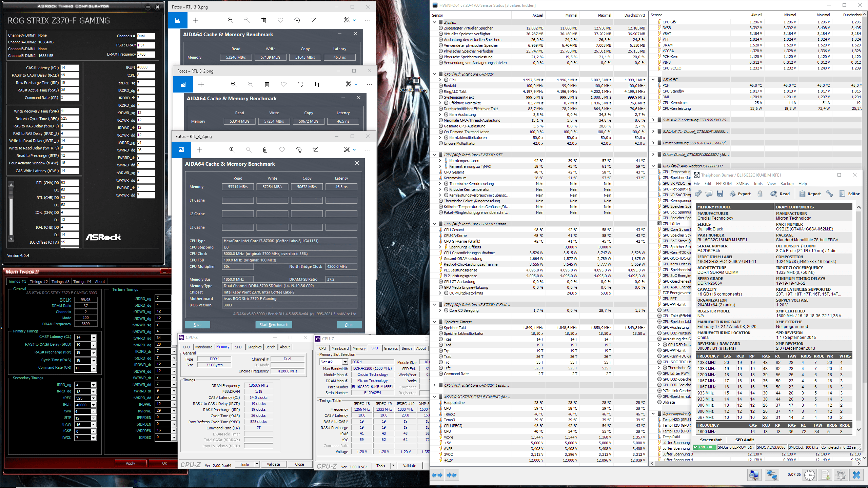Click Validate button in CPU-Z Memory window
Screen dimensions: 868x488
click(x=273, y=464)
